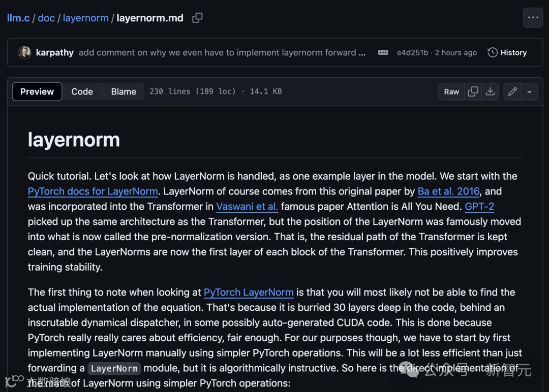Expand the commit message ellipsis button
The width and height of the screenshot is (549, 392).
(383, 52)
